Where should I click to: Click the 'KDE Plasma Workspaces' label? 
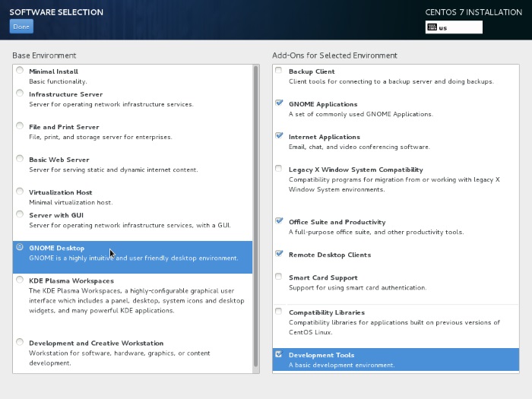(x=71, y=281)
